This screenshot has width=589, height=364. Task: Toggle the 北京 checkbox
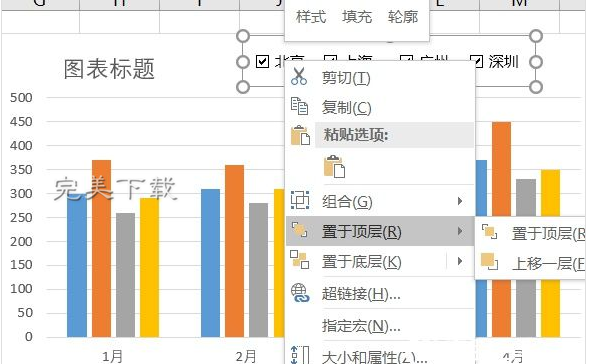(262, 61)
